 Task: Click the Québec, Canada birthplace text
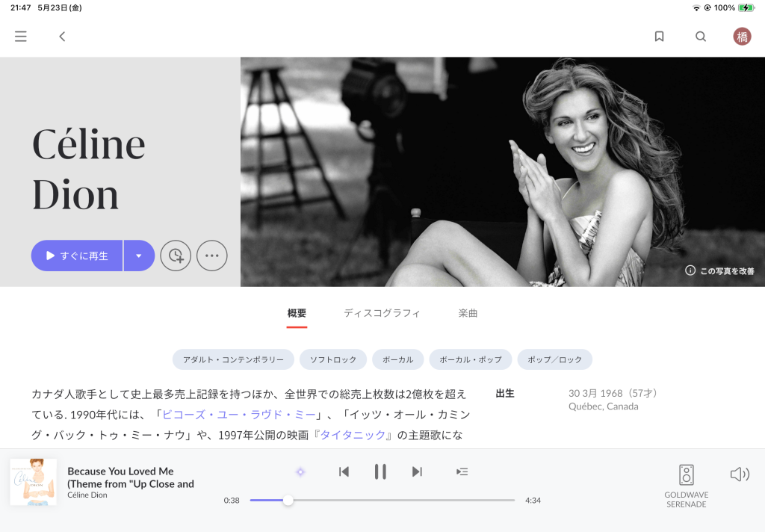604,406
